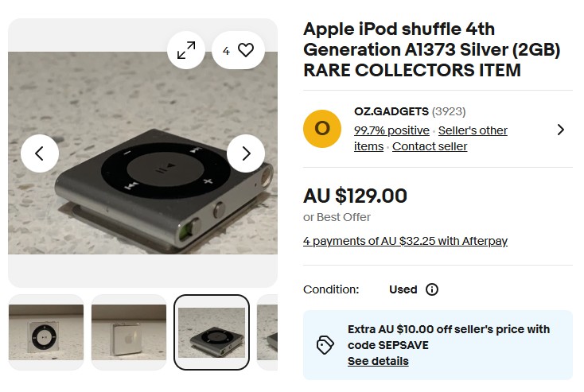The height and width of the screenshot is (392, 584).
Task: Select the second thumbnail showing Apple logo back
Action: pyautogui.click(x=129, y=332)
